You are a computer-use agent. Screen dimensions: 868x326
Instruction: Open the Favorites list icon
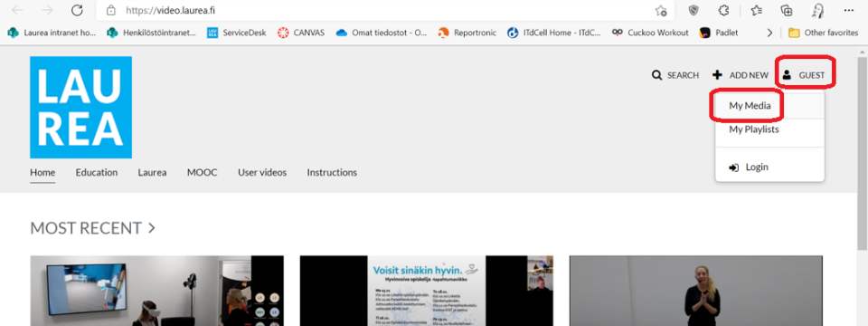758,11
